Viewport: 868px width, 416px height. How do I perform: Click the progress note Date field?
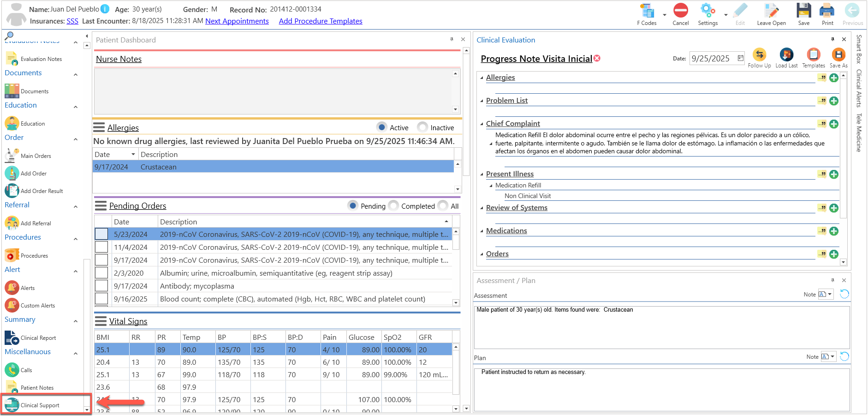click(x=717, y=58)
